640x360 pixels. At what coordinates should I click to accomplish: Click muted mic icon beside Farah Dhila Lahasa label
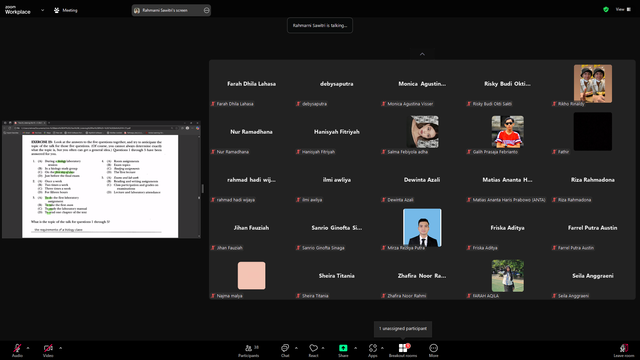click(213, 104)
